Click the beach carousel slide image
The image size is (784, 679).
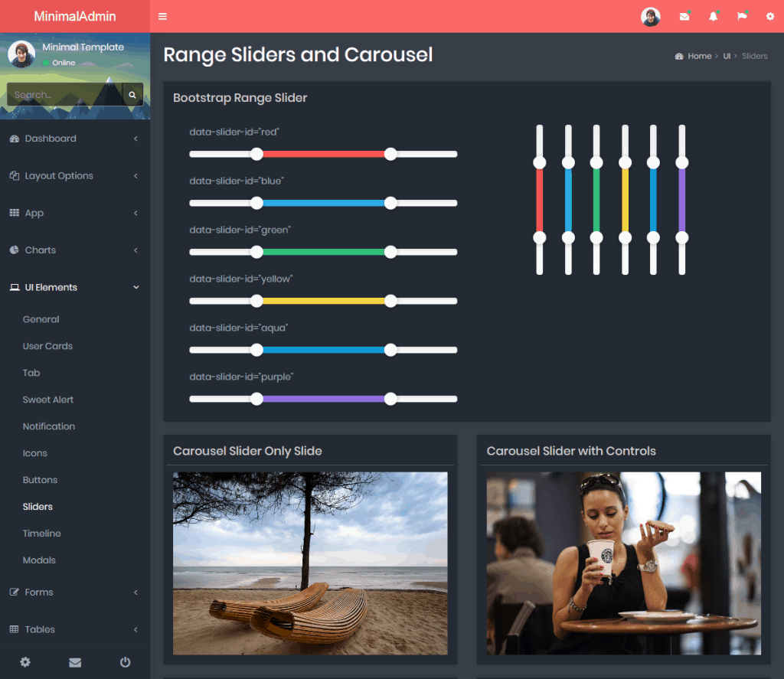[310, 563]
